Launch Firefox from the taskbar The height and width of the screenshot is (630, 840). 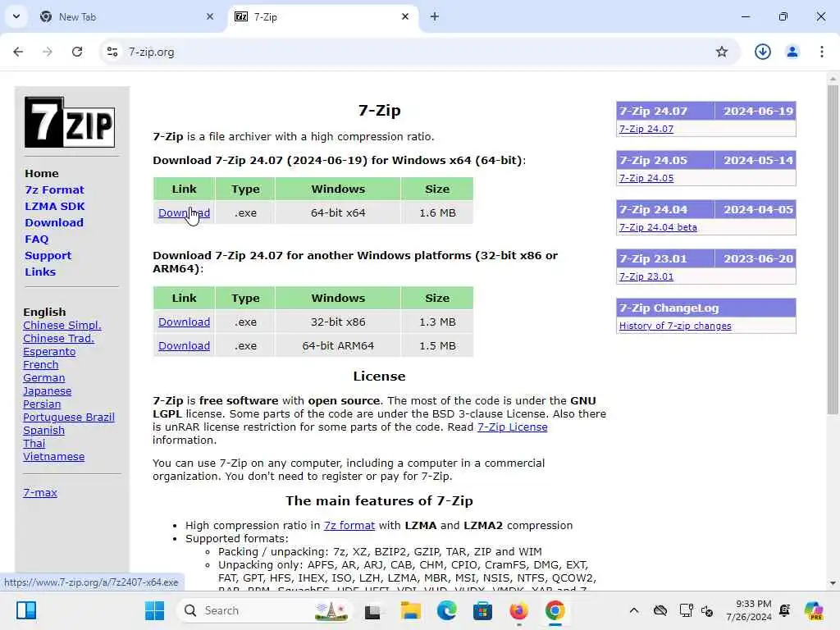click(518, 610)
